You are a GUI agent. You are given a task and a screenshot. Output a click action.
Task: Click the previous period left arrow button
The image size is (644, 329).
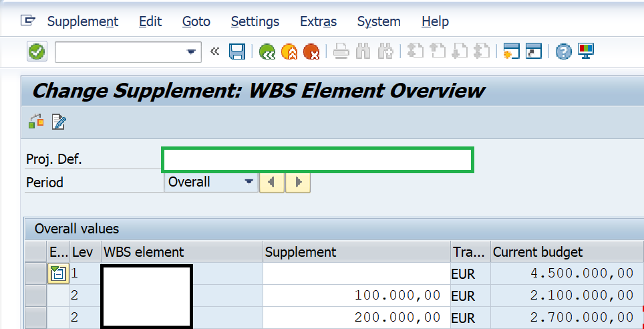point(271,182)
